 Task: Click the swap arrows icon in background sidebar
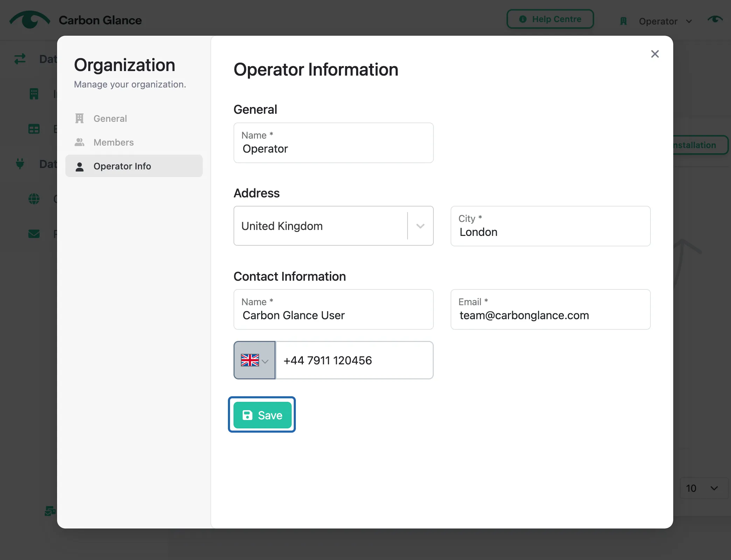(20, 59)
